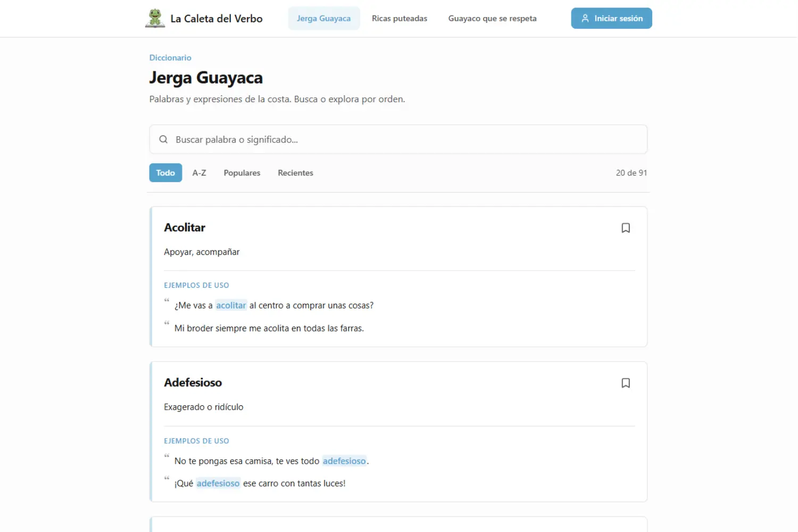This screenshot has height=532, width=798.
Task: Expand examples under Acolitar entry
Action: coord(196,285)
